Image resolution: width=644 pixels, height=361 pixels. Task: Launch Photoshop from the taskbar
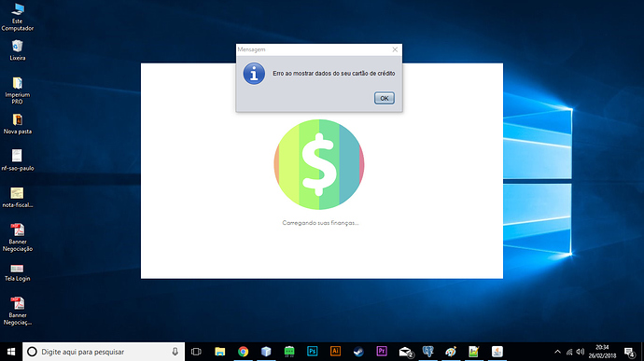[x=312, y=351]
